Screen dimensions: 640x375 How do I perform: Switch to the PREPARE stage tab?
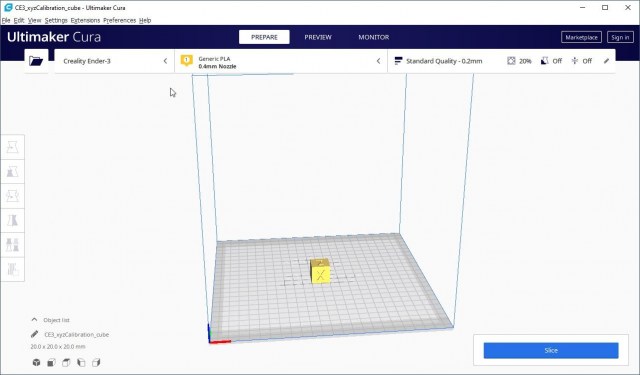(264, 37)
